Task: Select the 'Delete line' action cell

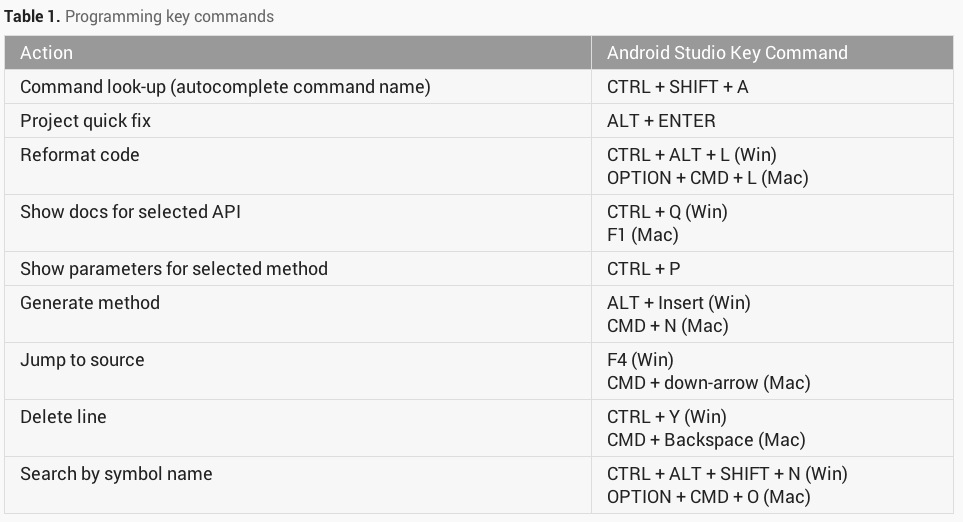Action: [x=63, y=417]
